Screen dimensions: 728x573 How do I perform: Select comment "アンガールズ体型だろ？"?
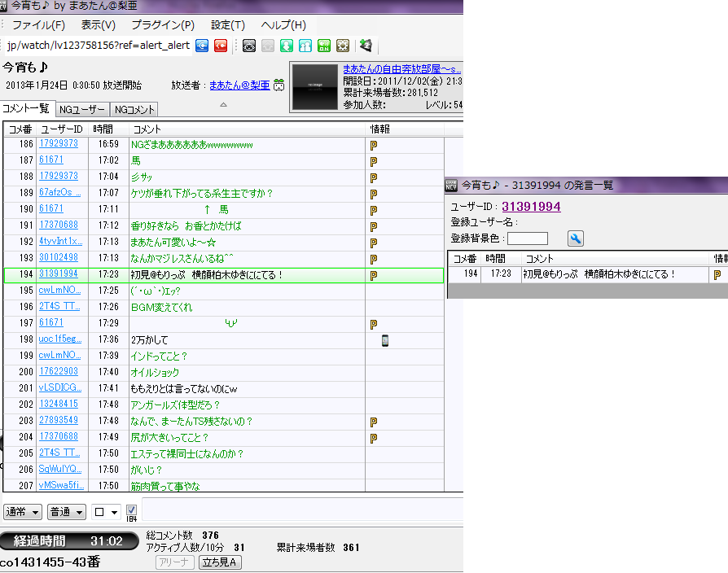175,405
